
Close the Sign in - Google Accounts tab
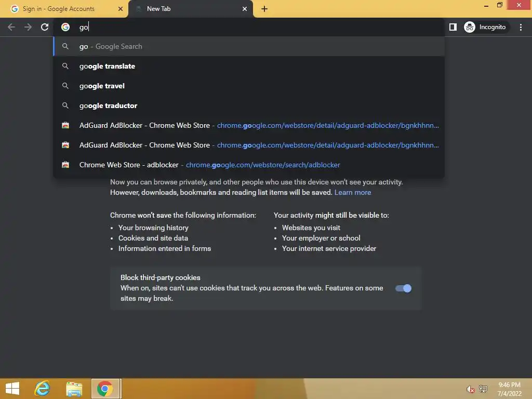[121, 9]
